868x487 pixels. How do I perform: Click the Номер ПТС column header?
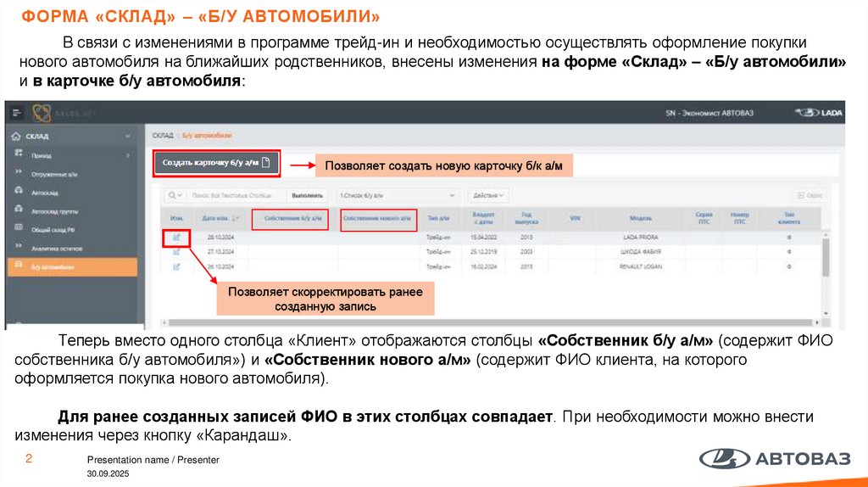pyautogui.click(x=739, y=218)
